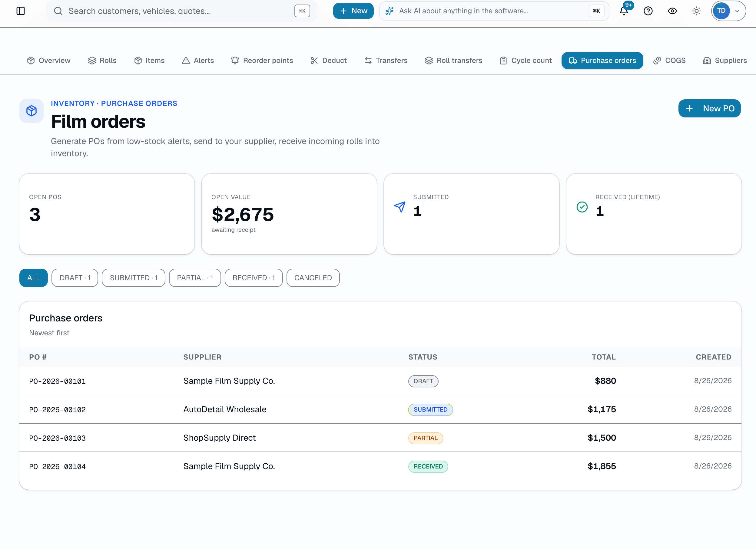Open the Rolls tab
This screenshot has width=756, height=549.
pyautogui.click(x=102, y=61)
